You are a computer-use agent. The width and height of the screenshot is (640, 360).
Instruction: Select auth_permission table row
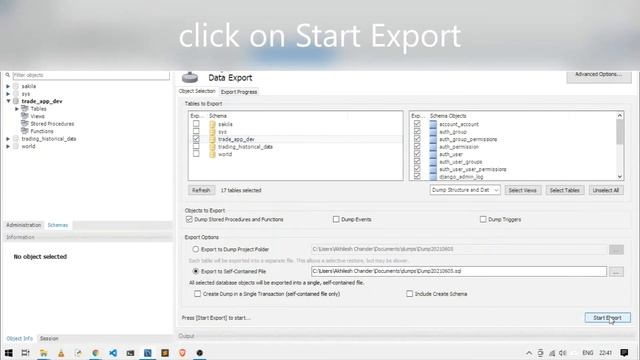click(459, 147)
